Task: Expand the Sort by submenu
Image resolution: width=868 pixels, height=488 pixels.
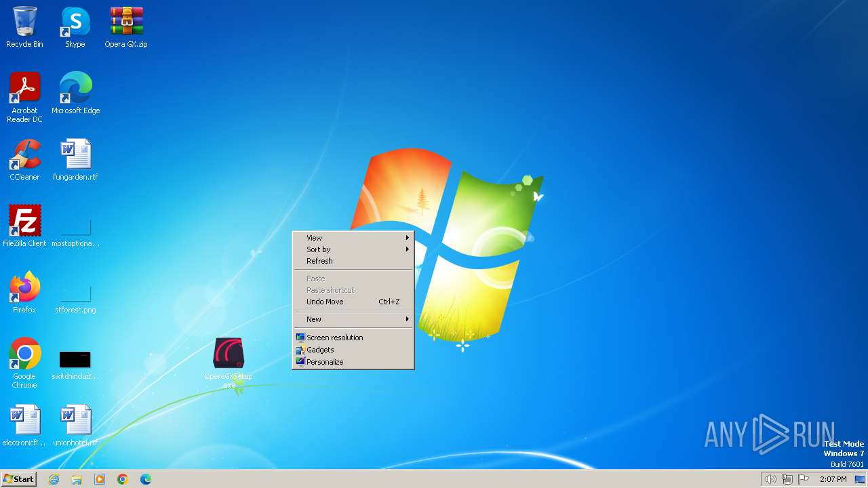Action: pos(353,249)
